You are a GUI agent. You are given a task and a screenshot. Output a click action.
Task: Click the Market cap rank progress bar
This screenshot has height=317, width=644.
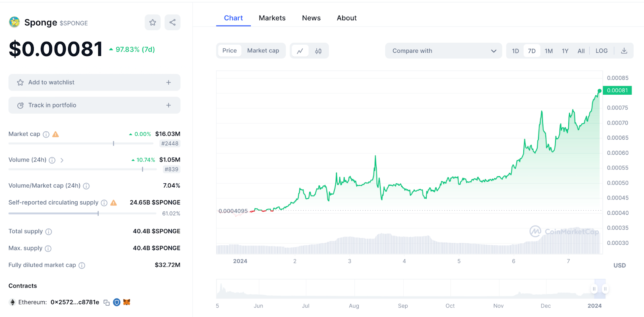81,143
